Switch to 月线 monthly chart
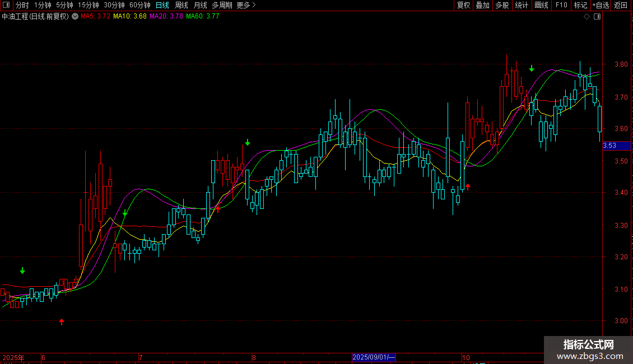This screenshot has height=364, width=633. pos(200,5)
